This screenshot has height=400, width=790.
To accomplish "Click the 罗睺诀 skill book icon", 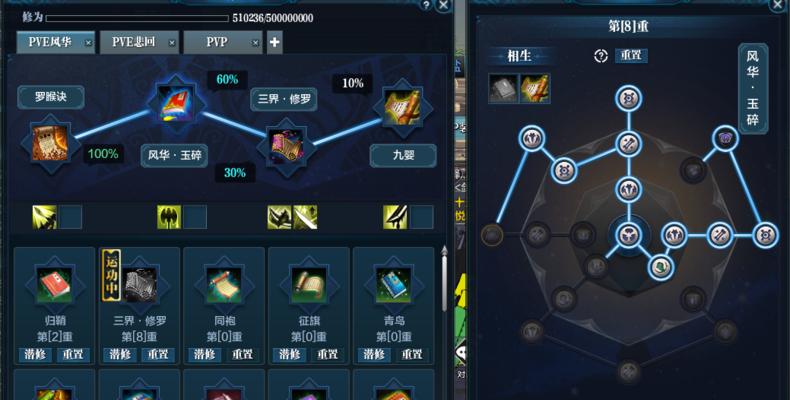I will pyautogui.click(x=50, y=144).
